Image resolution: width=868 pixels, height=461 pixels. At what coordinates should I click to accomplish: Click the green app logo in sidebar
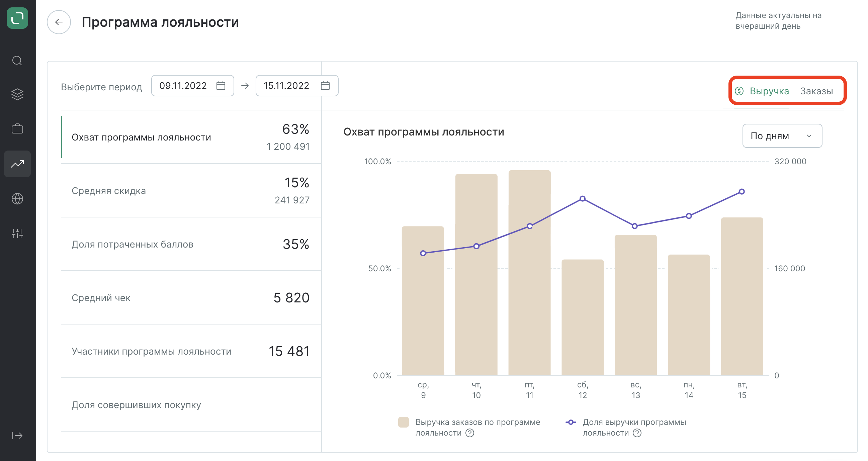17,18
